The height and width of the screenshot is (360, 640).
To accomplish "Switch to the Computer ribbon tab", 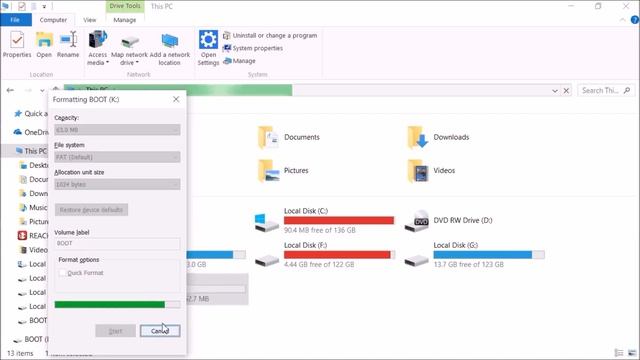I will point(53,20).
